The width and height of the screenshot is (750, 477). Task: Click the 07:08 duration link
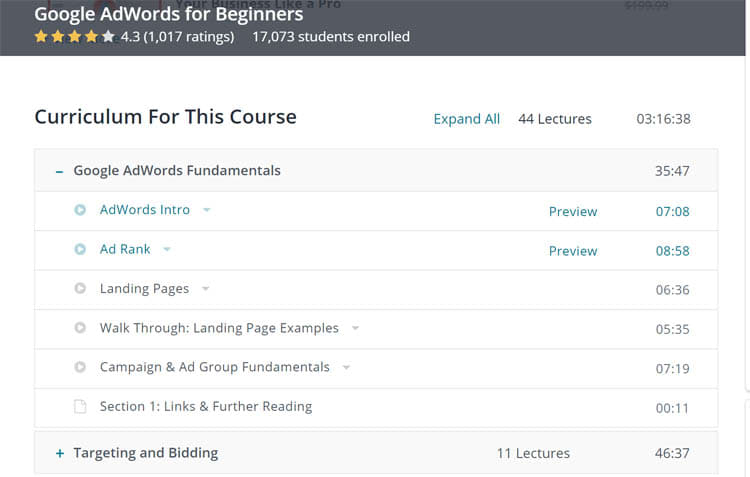672,211
